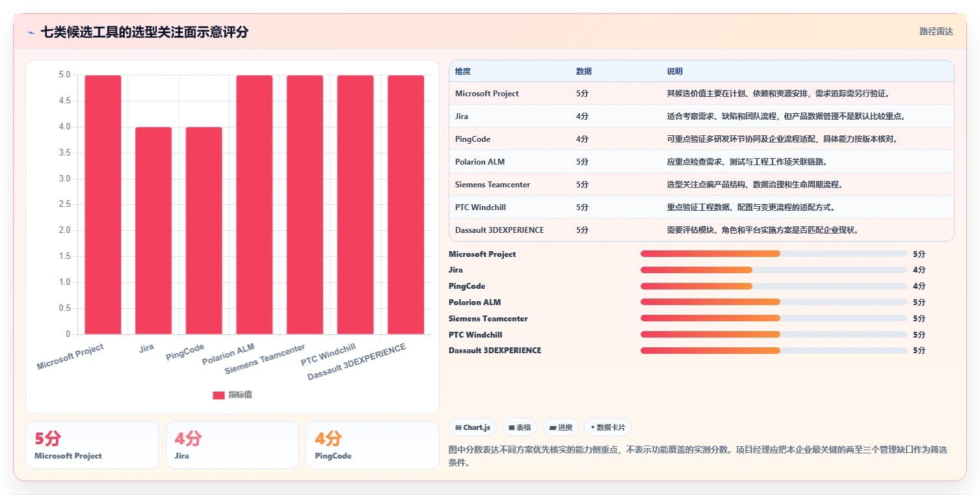Click the 5.0 y-axis label

[64, 75]
